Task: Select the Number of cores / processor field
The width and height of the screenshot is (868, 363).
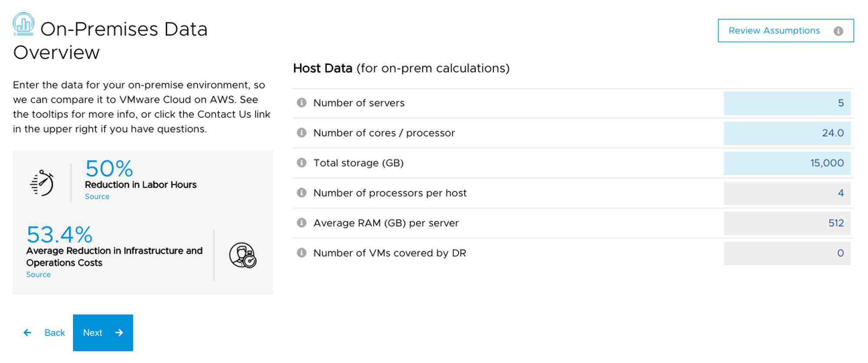Action: (787, 133)
